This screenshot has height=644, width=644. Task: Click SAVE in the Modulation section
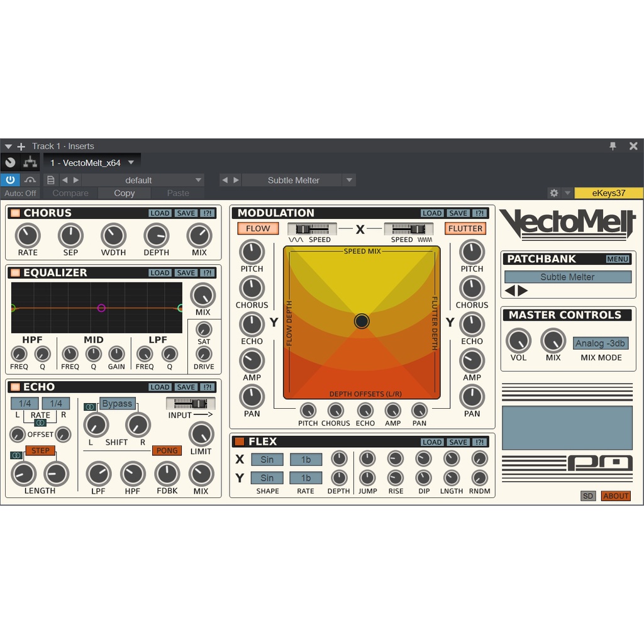tap(458, 213)
